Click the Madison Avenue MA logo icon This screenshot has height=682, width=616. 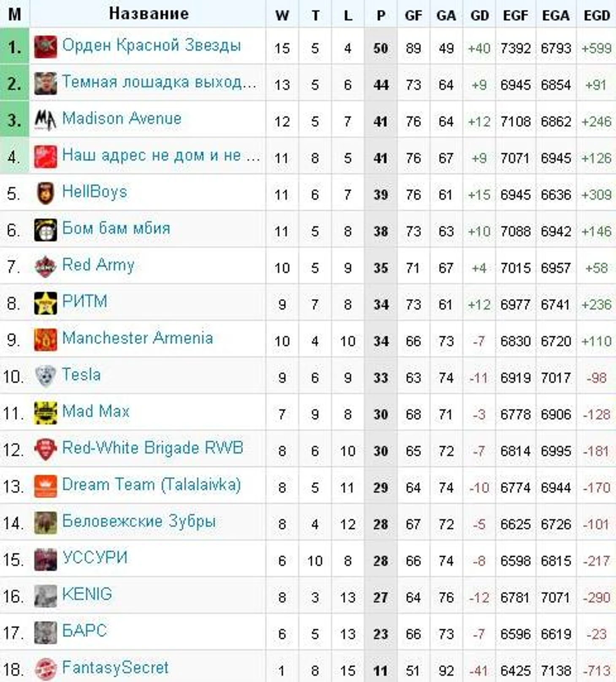[x=46, y=120]
